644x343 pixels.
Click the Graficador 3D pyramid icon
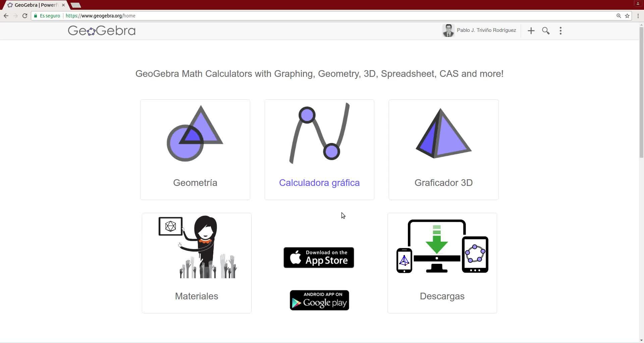(x=443, y=133)
